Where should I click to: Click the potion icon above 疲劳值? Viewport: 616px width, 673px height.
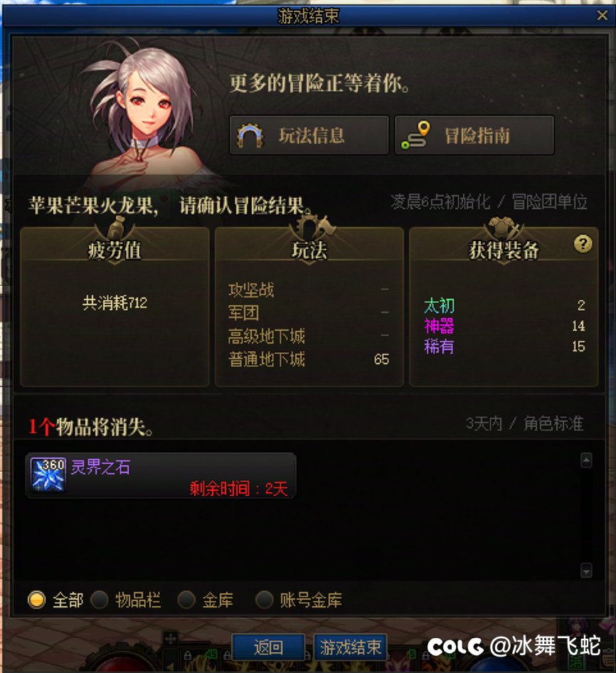(x=115, y=228)
